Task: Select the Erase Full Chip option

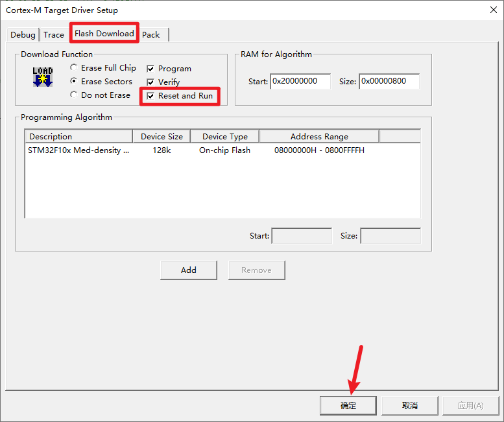Action: coord(74,68)
